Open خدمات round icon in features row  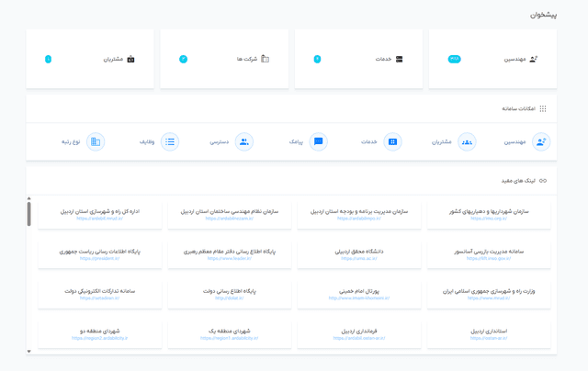pos(392,142)
